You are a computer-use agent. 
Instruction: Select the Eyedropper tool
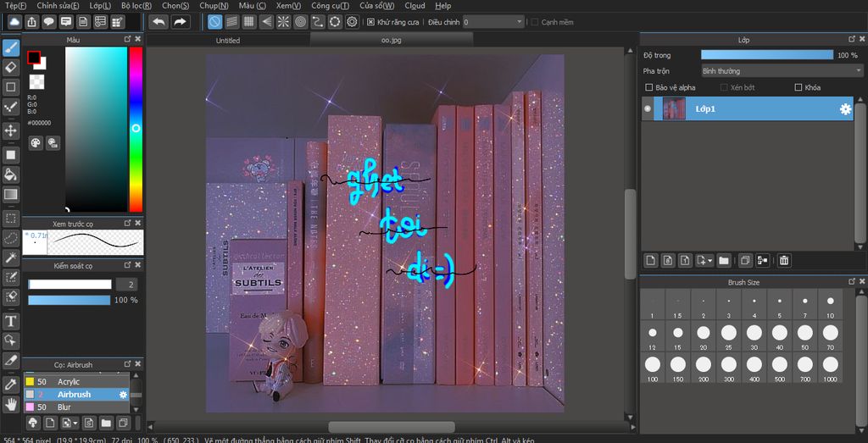tap(10, 385)
